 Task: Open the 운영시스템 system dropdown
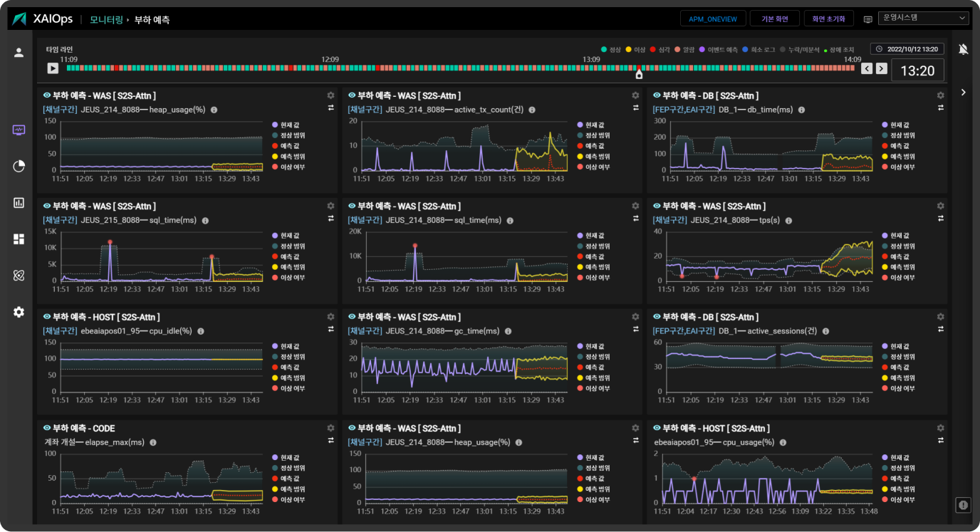point(924,19)
